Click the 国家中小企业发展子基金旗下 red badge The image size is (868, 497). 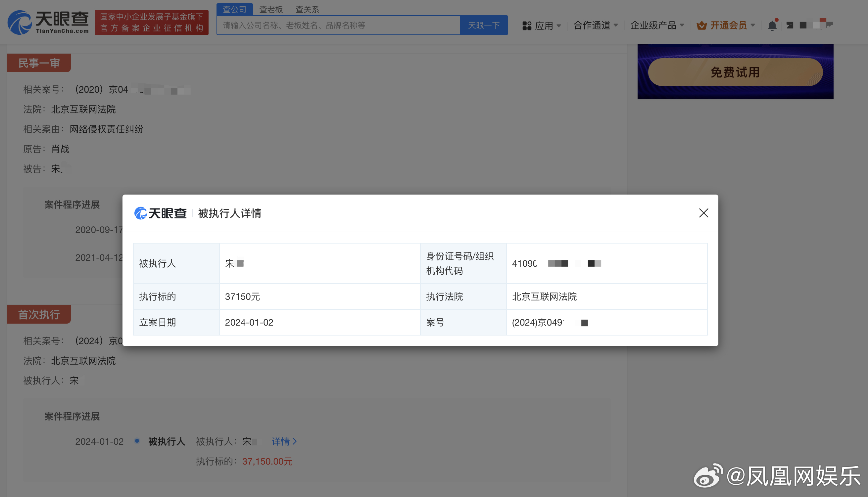151,22
